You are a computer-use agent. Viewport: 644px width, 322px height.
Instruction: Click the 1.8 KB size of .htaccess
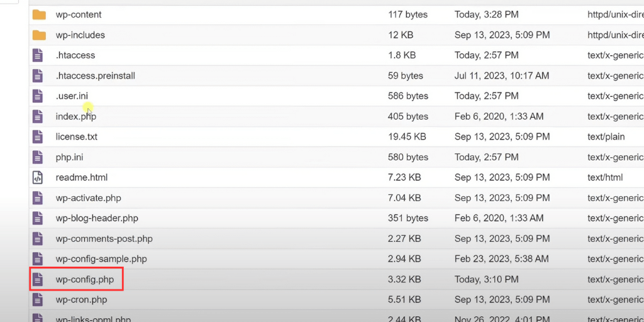(402, 55)
